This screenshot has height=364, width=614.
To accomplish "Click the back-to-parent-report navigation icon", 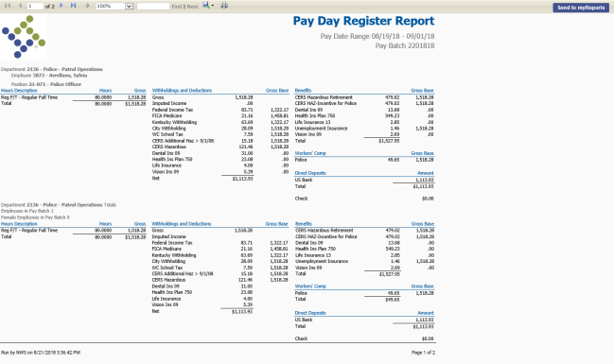I will coord(87,6).
